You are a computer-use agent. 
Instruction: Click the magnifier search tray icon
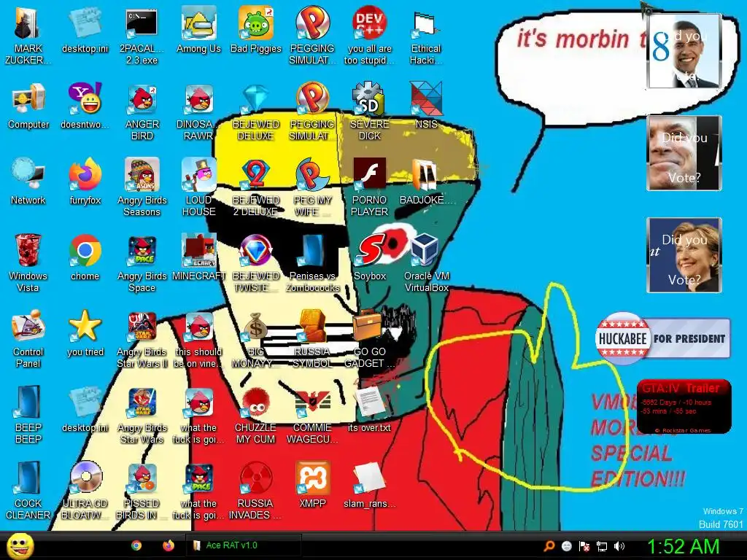(x=549, y=546)
